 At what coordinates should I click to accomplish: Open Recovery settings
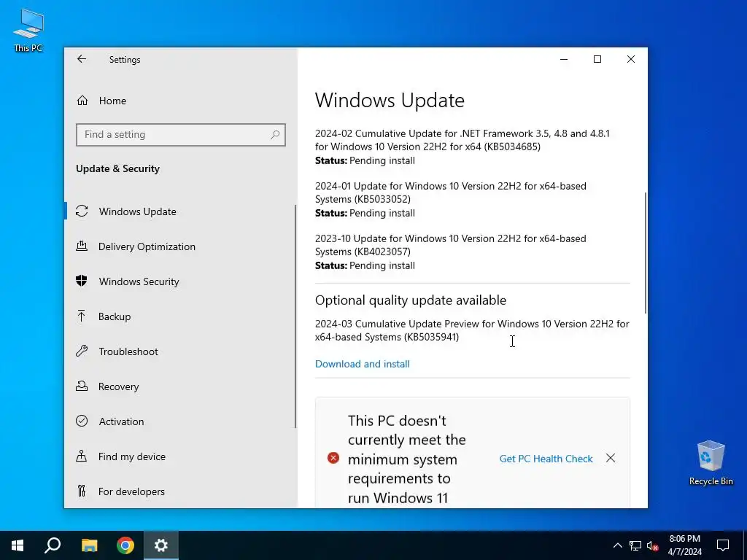181,386
